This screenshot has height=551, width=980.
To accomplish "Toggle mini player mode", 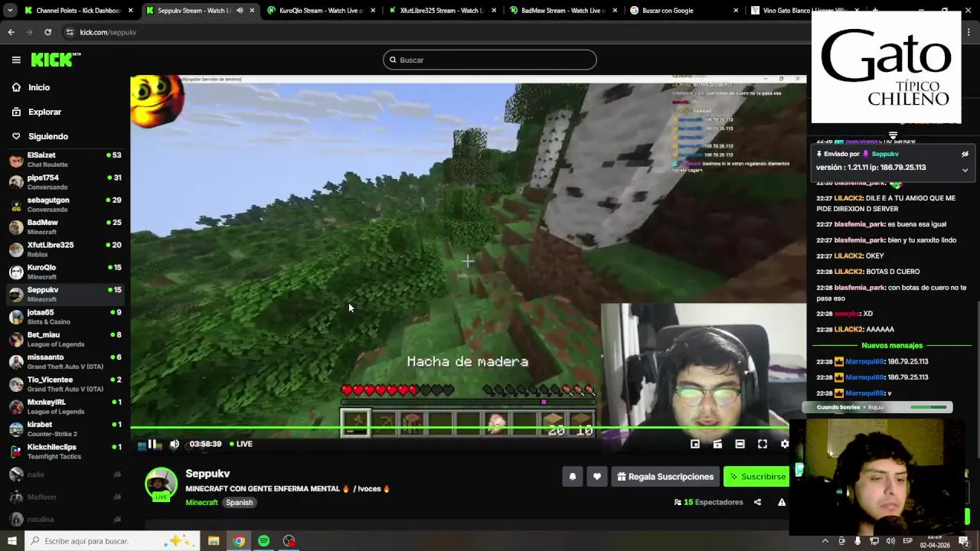I will (695, 444).
